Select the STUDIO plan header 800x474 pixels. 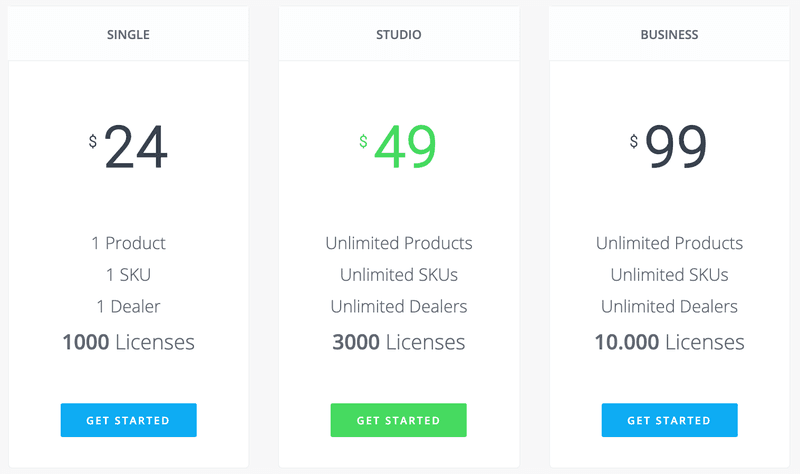398,35
